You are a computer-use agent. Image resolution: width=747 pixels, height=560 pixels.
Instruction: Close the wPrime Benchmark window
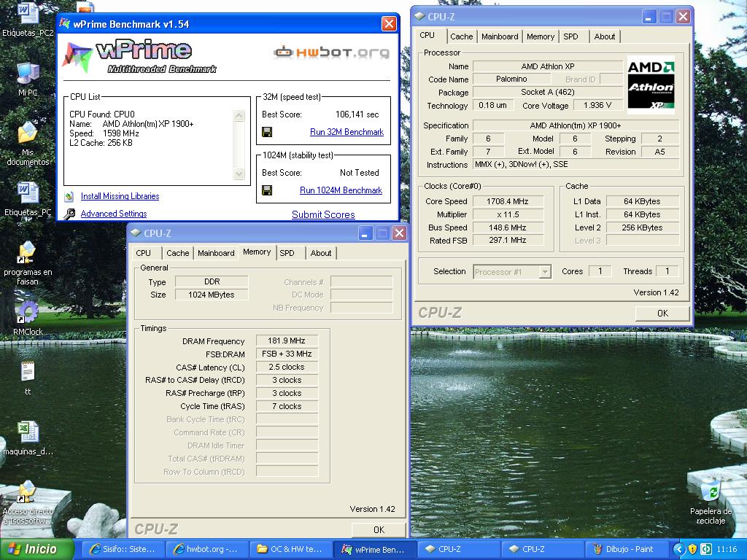(390, 24)
